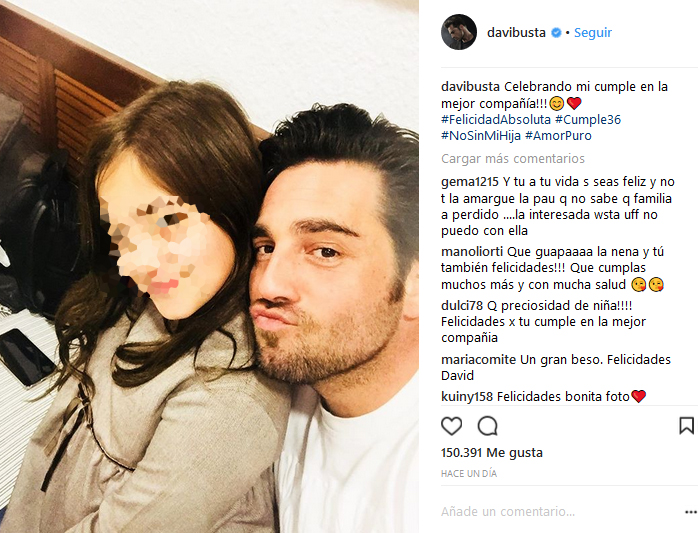The height and width of the screenshot is (533, 700).
Task: Visit commenter gema1215's profile
Action: [470, 182]
